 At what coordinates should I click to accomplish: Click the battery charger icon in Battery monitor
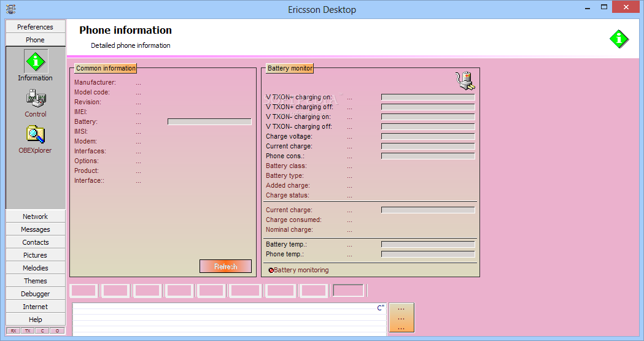click(465, 81)
